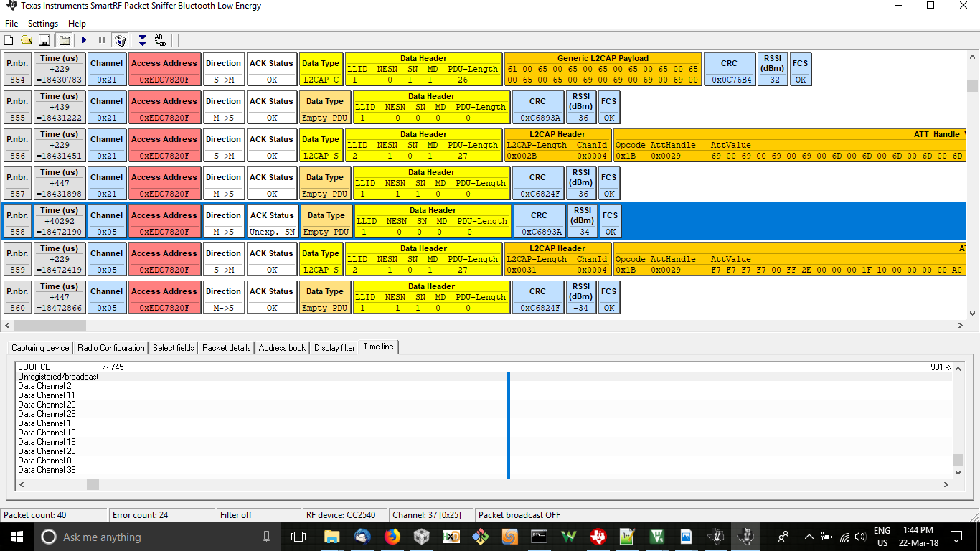Switch to the Capturing device tab

(40, 348)
